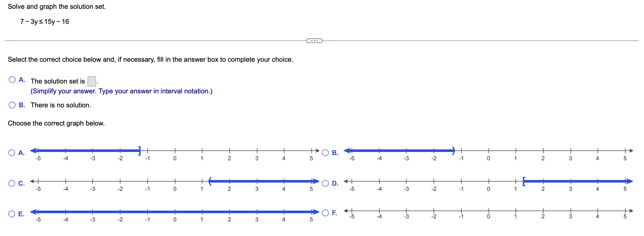Choose graph option B radio button
The image size is (644, 236).
(325, 153)
